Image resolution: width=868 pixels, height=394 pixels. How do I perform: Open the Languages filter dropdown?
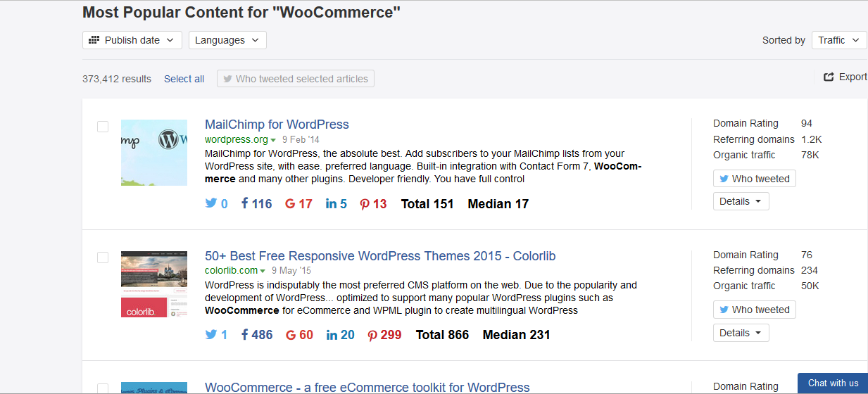tap(227, 40)
